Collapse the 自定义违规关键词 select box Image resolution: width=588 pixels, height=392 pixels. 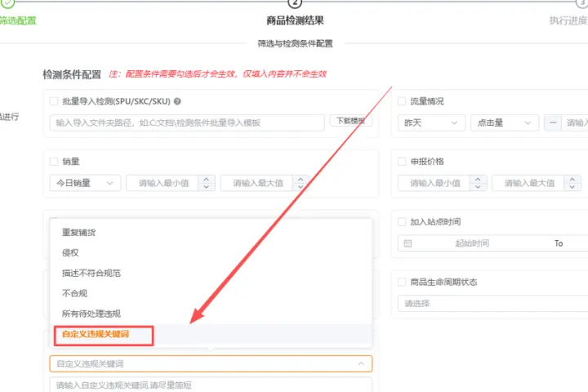pos(211,364)
